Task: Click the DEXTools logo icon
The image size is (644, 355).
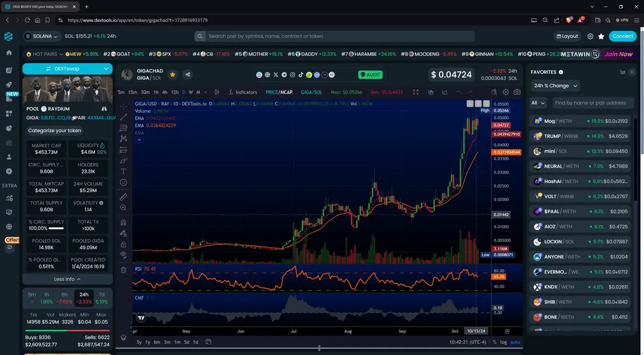Action: (x=9, y=36)
